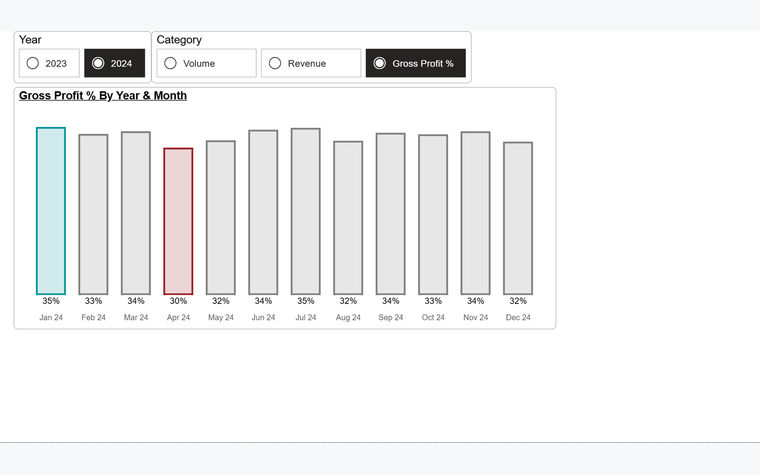Click the 33% data label under Oct

[x=433, y=301]
